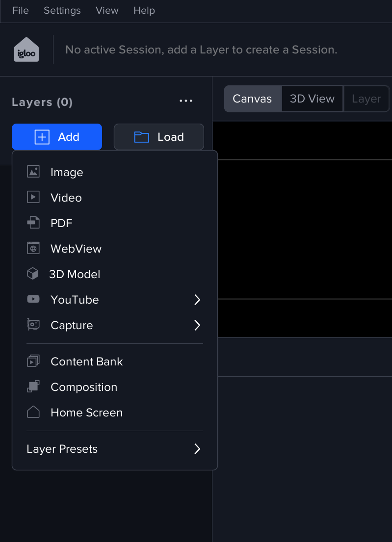Viewport: 392px width, 542px height.
Task: Click the Capture card icon
Action: tap(33, 325)
